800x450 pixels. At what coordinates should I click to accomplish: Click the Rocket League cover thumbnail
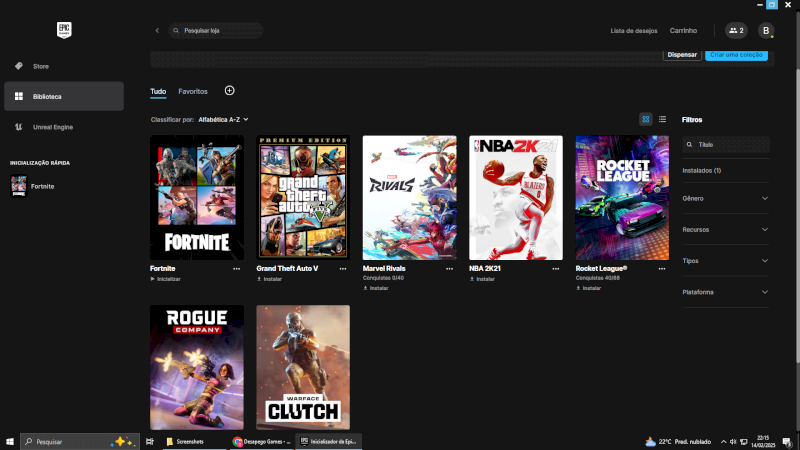(x=622, y=198)
